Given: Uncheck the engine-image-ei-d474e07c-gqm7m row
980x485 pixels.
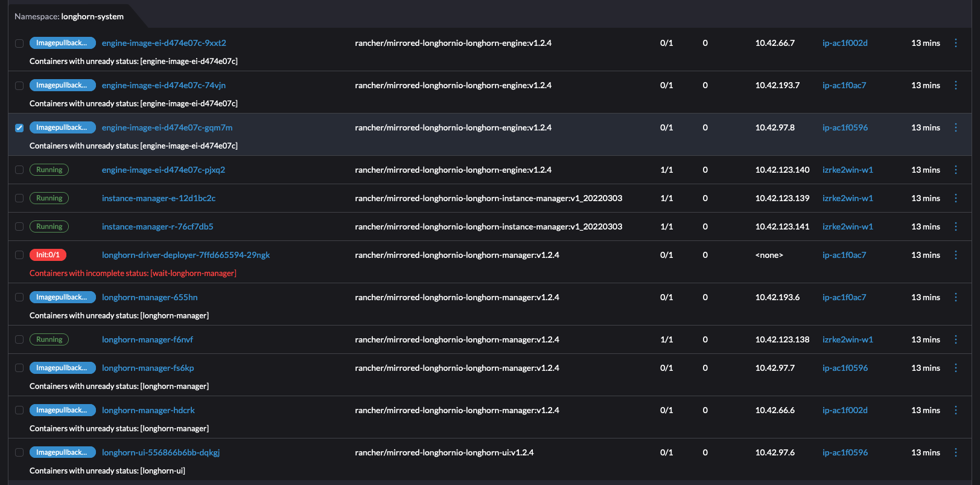Looking at the screenshot, I should [19, 128].
